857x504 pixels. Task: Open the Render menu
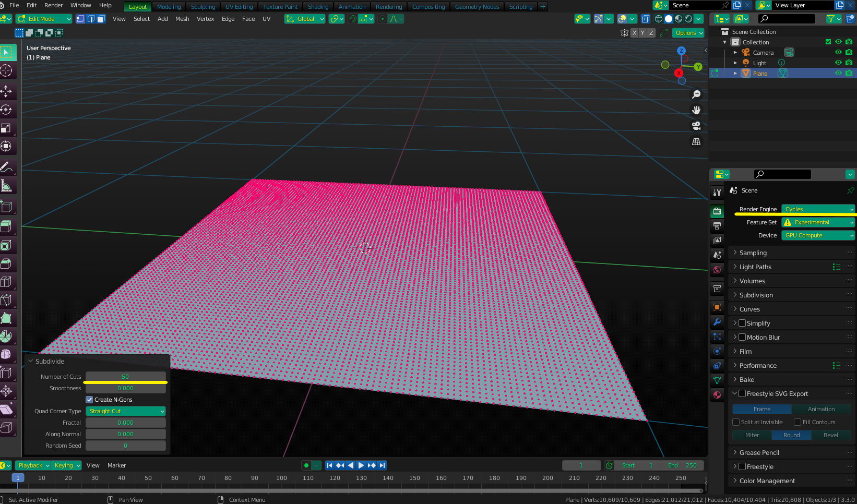[53, 5]
